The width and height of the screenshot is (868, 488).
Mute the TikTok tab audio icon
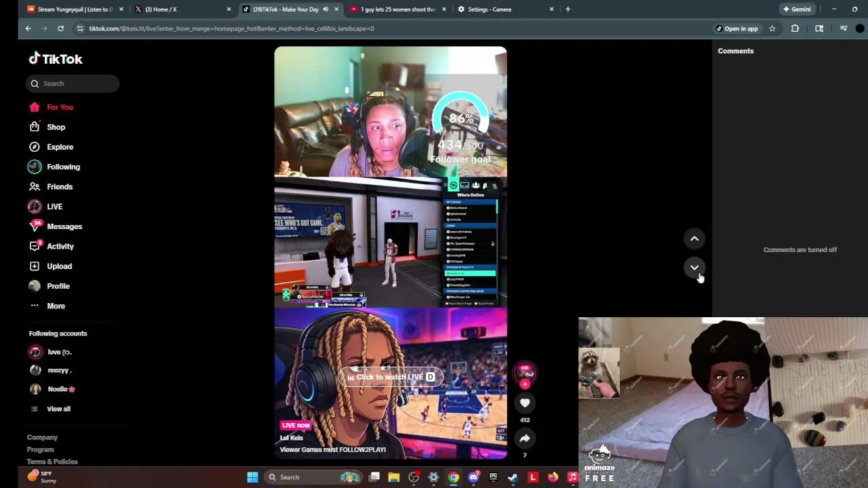(x=325, y=9)
